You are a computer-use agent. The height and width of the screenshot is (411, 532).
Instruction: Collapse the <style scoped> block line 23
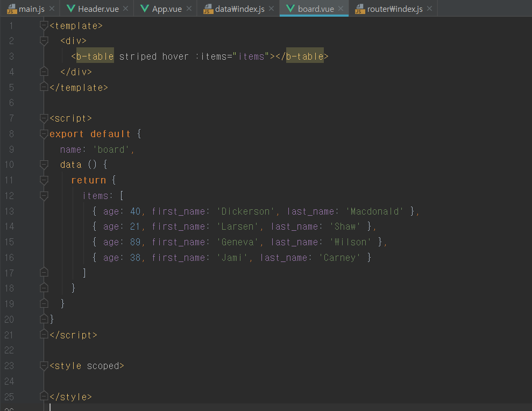tap(44, 365)
